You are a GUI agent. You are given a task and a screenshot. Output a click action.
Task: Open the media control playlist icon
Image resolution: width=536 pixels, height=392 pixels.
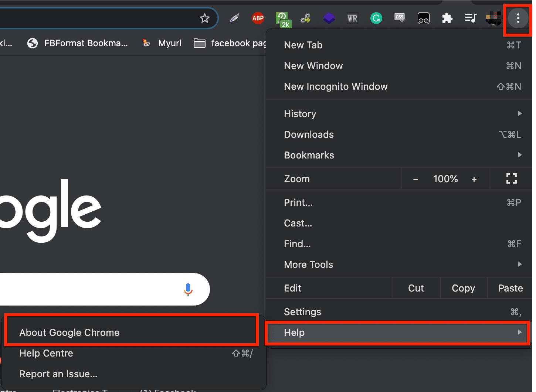tap(471, 18)
